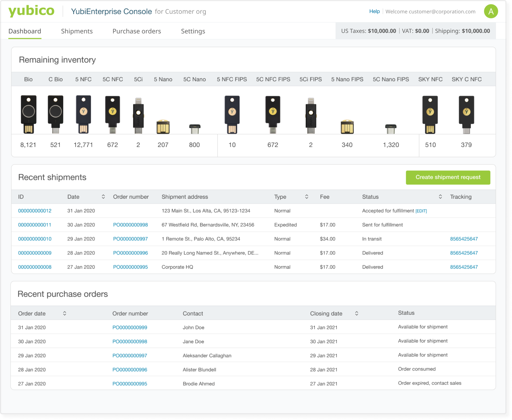Sort recent shipments by Date
This screenshot has height=420, width=512.
103,197
